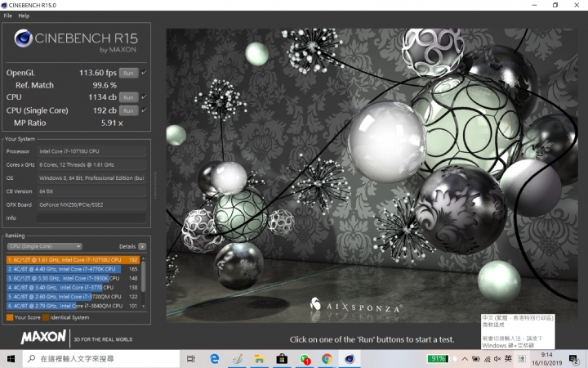
Task: Open the Windows Start menu
Action: point(11,359)
